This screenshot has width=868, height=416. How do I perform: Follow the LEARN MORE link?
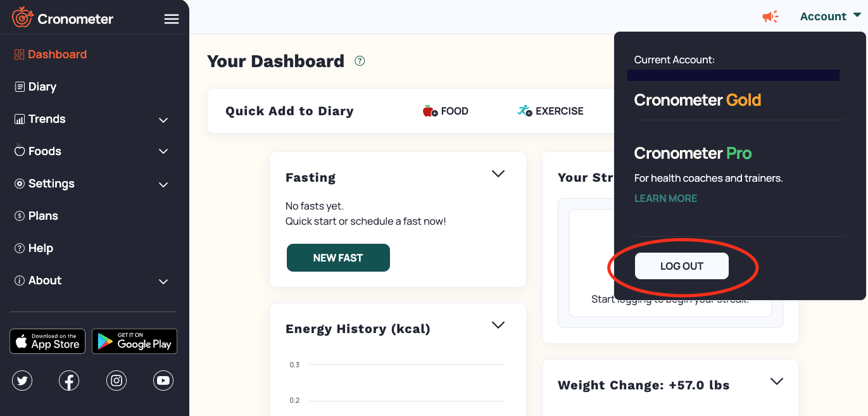pos(665,198)
